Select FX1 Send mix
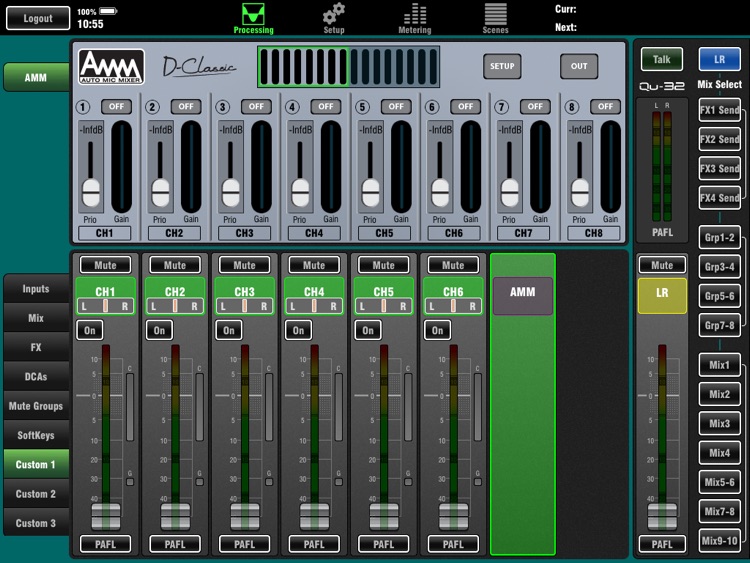 [719, 110]
